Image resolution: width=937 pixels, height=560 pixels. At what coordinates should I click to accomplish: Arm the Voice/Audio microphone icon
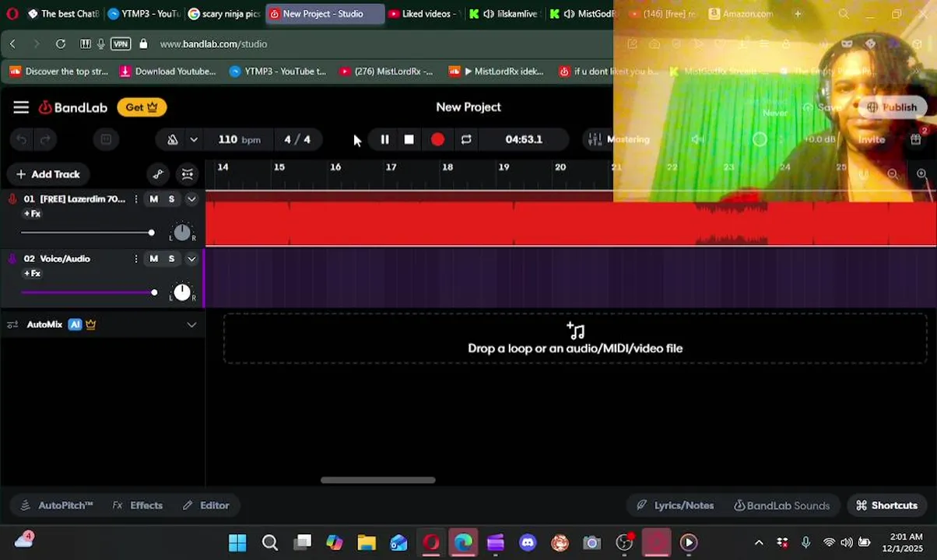coord(12,259)
